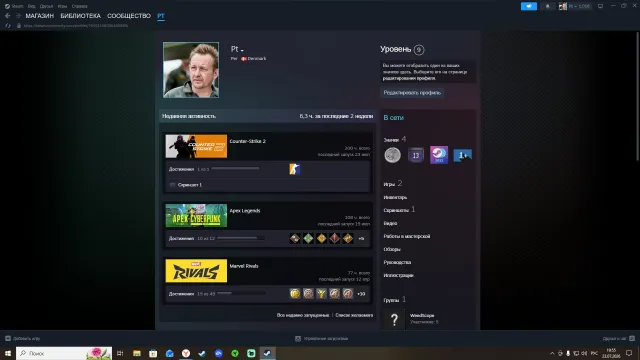Show more Apex Legends achievements +5
Screen dimensions: 640x360
point(361,238)
